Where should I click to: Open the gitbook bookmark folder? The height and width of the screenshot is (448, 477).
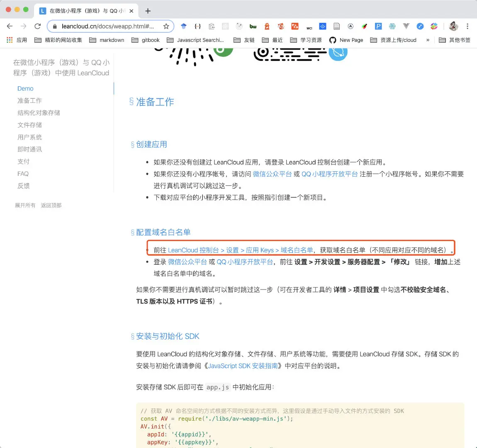coord(146,40)
